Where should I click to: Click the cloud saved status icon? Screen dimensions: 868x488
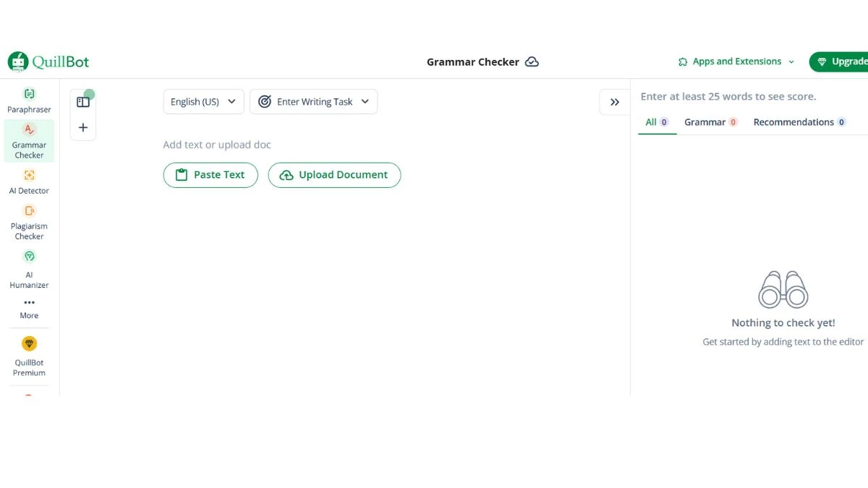click(x=532, y=62)
